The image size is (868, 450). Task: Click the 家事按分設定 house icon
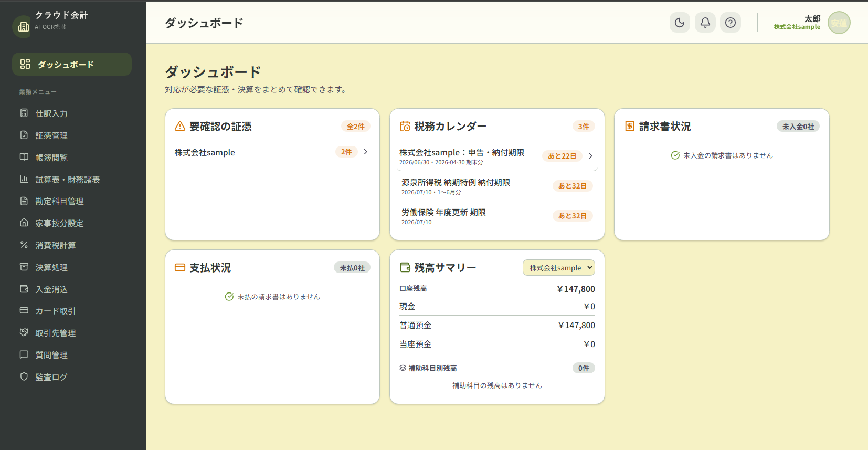point(24,223)
